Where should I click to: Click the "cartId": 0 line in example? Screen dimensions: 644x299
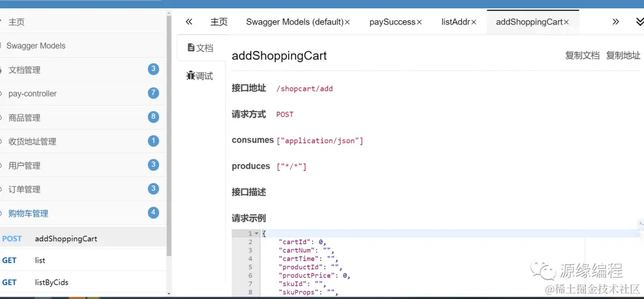coord(302,242)
